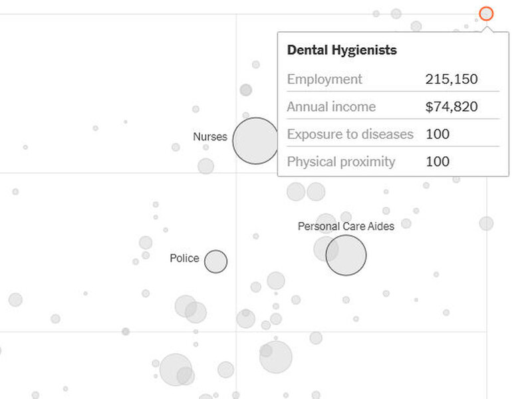Select the medium bubble on the rightmost vertical gridline

(486, 223)
